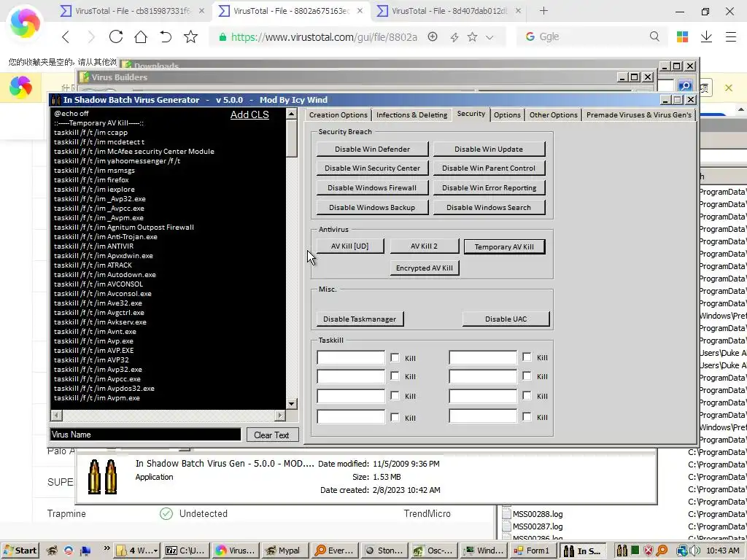This screenshot has height=560, width=747.
Task: Open the Ever... taskbar item
Action: [334, 551]
